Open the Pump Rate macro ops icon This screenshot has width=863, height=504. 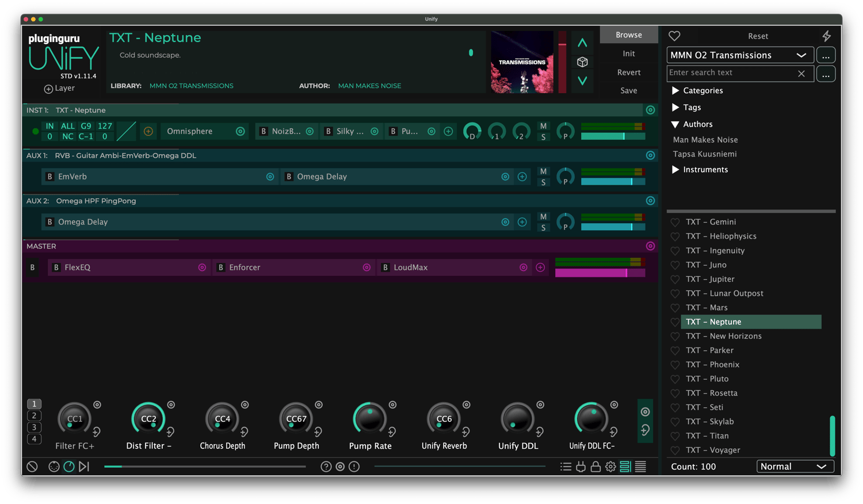pos(392,405)
